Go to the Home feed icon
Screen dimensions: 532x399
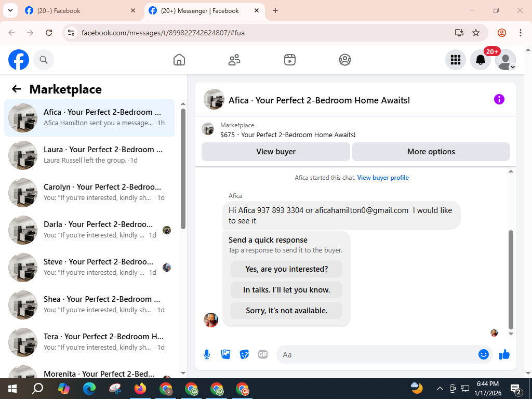coord(179,60)
